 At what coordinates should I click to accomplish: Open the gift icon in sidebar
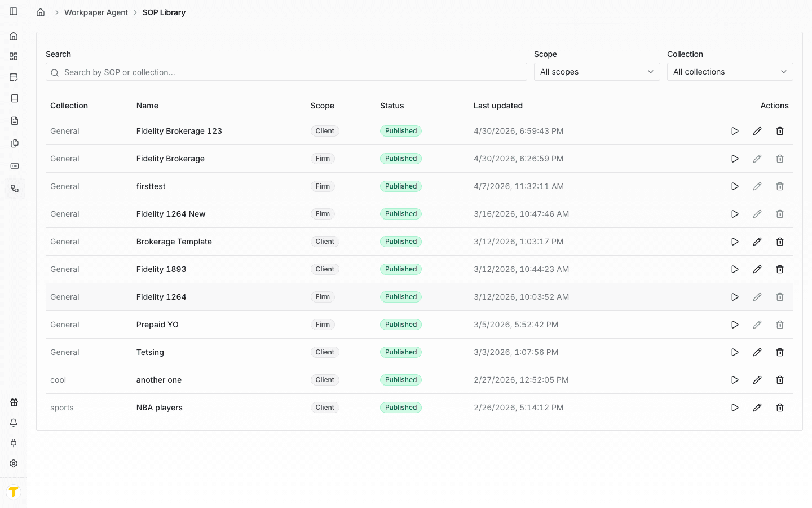click(x=14, y=402)
